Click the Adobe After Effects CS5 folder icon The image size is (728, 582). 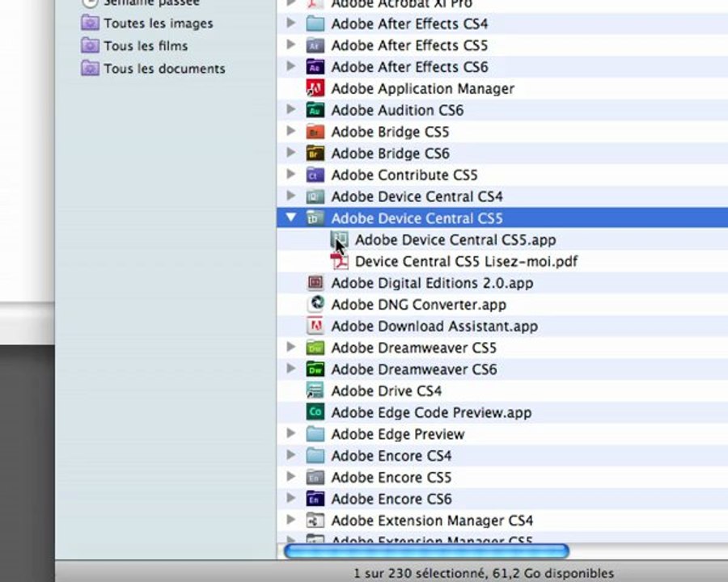click(x=315, y=45)
